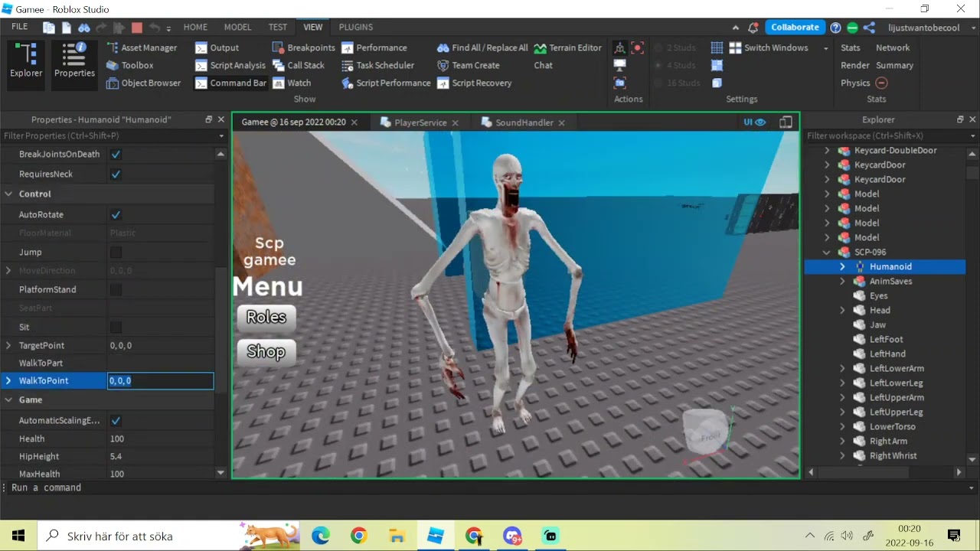Collapse the SCP-096 model tree

click(x=826, y=253)
